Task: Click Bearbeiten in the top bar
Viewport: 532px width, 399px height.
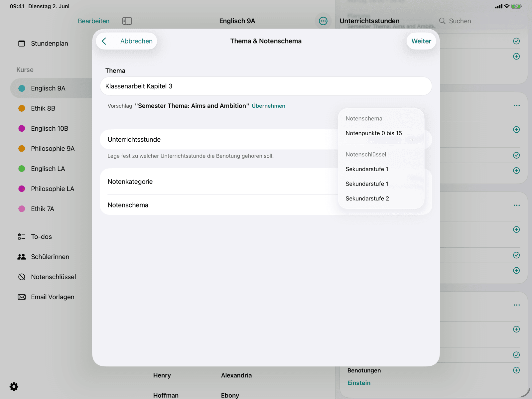Action: click(93, 21)
